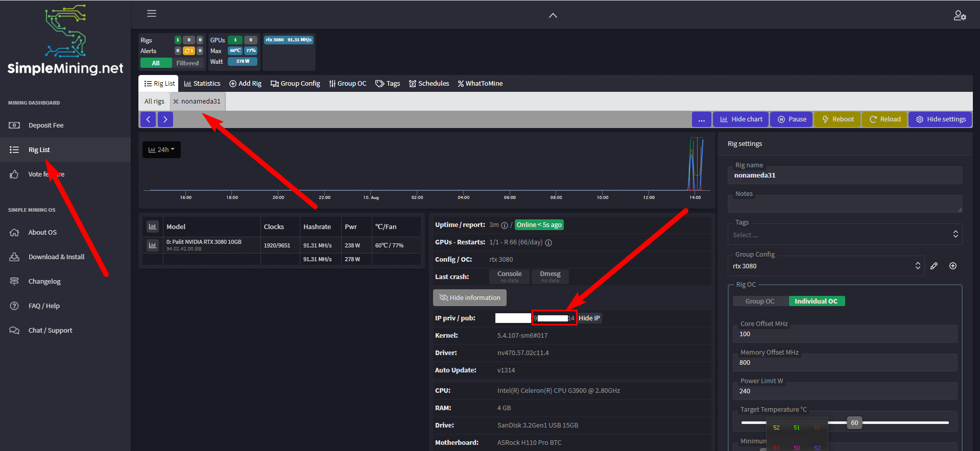Viewport: 980px width, 451px height.
Task: Click the Reboot button
Action: [x=838, y=119]
